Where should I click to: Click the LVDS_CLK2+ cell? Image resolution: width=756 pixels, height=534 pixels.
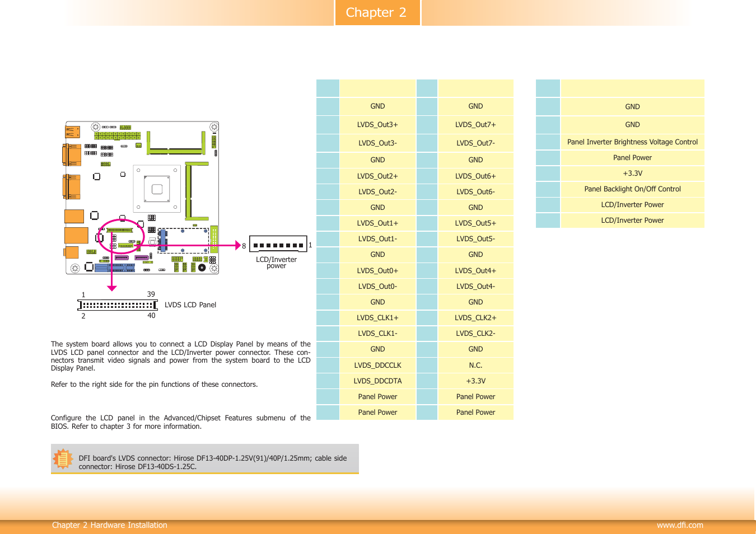475,318
